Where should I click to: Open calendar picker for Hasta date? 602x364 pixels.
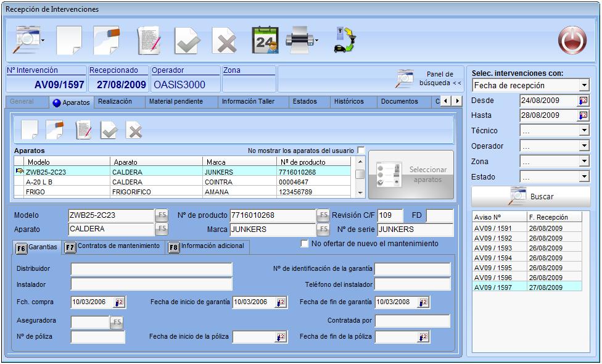pyautogui.click(x=583, y=115)
